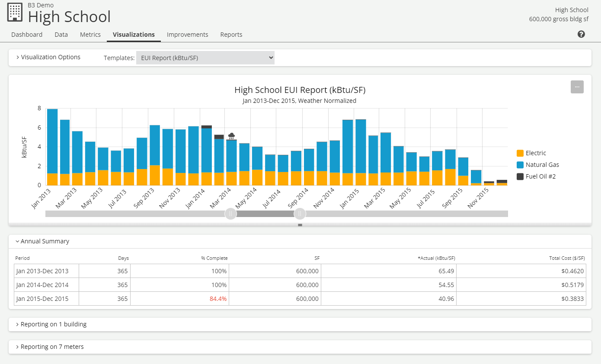Switch to the Dashboard tab
Image resolution: width=601 pixels, height=364 pixels.
tap(27, 35)
